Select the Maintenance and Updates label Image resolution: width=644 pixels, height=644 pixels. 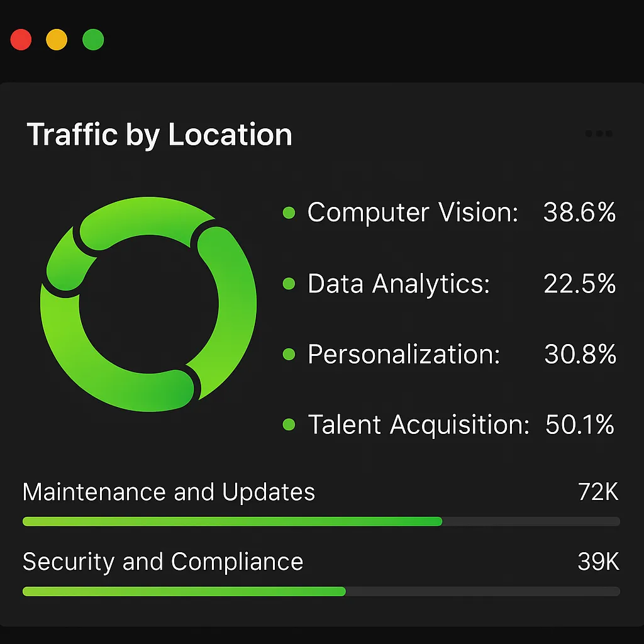169,492
